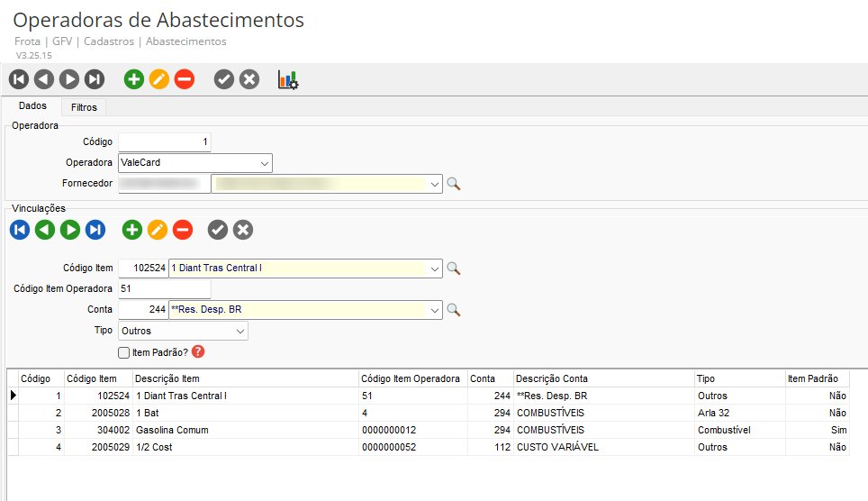
Task: Open the Operadora ValeCard dropdown
Action: 265,163
